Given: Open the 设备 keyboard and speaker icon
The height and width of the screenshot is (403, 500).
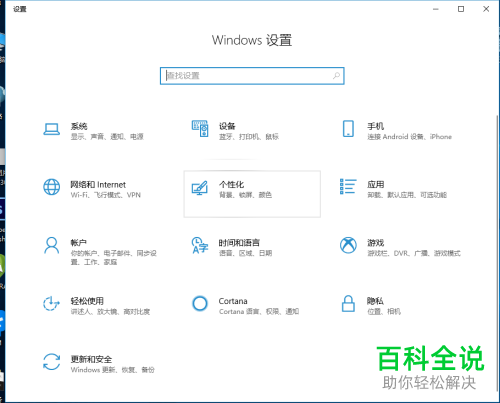Looking at the screenshot, I should pyautogui.click(x=200, y=129).
